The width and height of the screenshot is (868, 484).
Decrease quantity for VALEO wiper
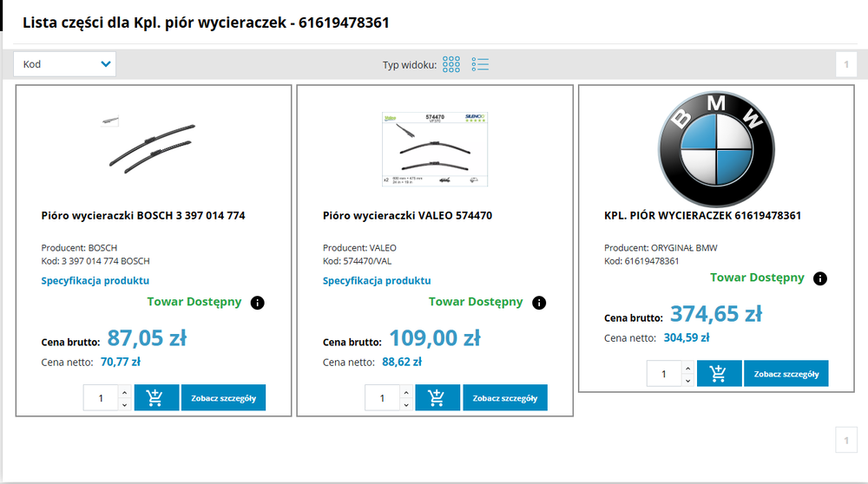click(406, 404)
